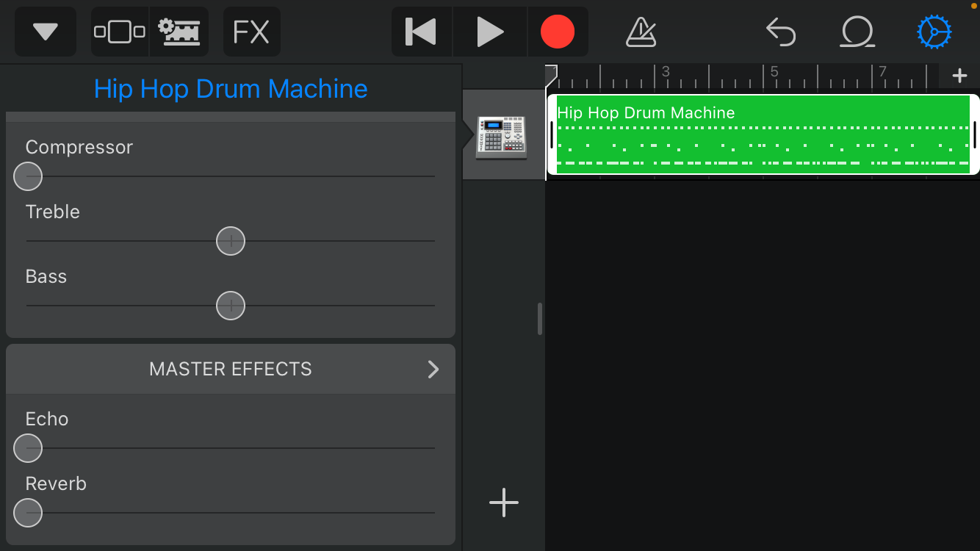Open the FX panel
Screen dimensions: 980x551
pos(251,32)
